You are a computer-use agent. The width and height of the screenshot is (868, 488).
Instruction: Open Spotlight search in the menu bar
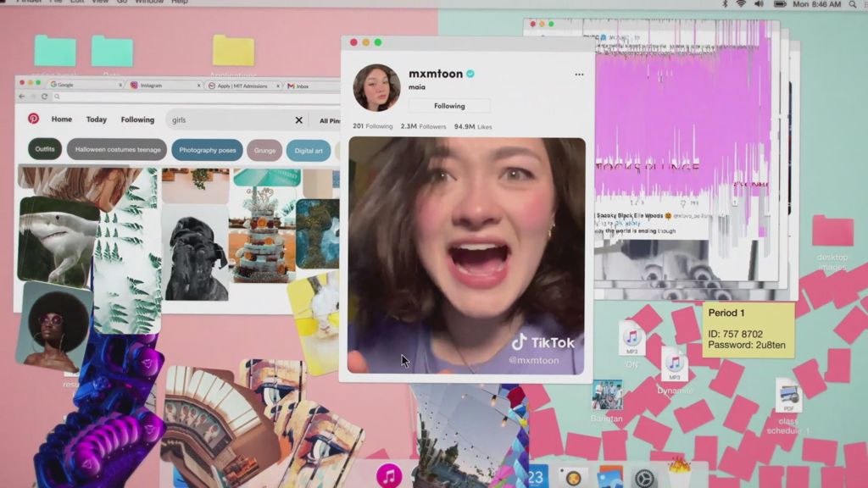[853, 4]
